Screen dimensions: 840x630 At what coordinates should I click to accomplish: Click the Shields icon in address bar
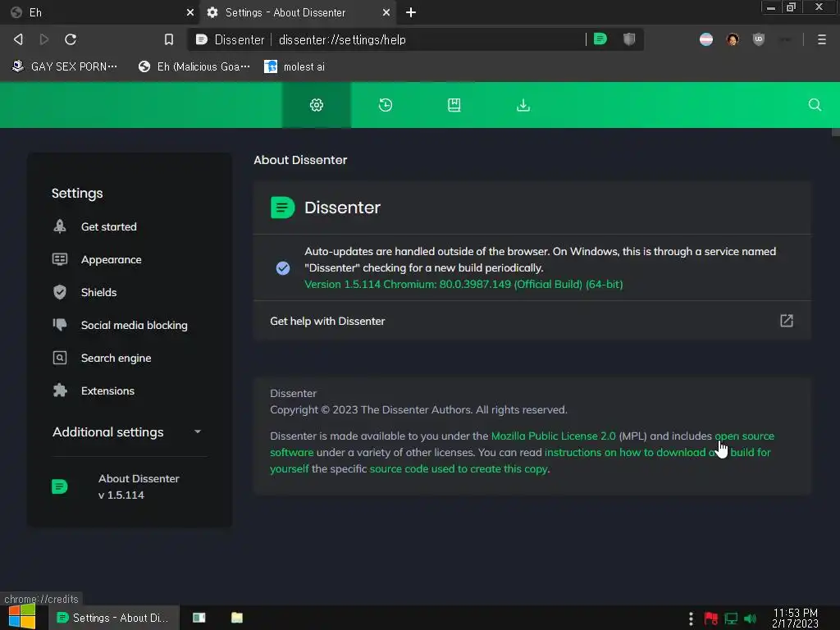(629, 39)
